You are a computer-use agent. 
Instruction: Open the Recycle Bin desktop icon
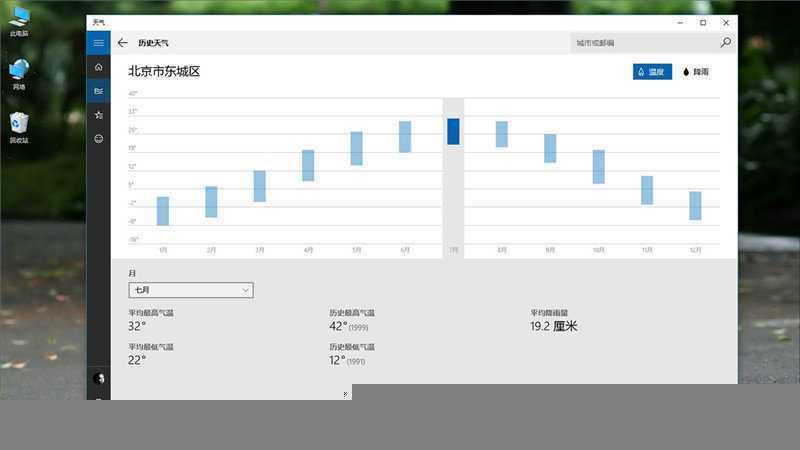click(19, 128)
